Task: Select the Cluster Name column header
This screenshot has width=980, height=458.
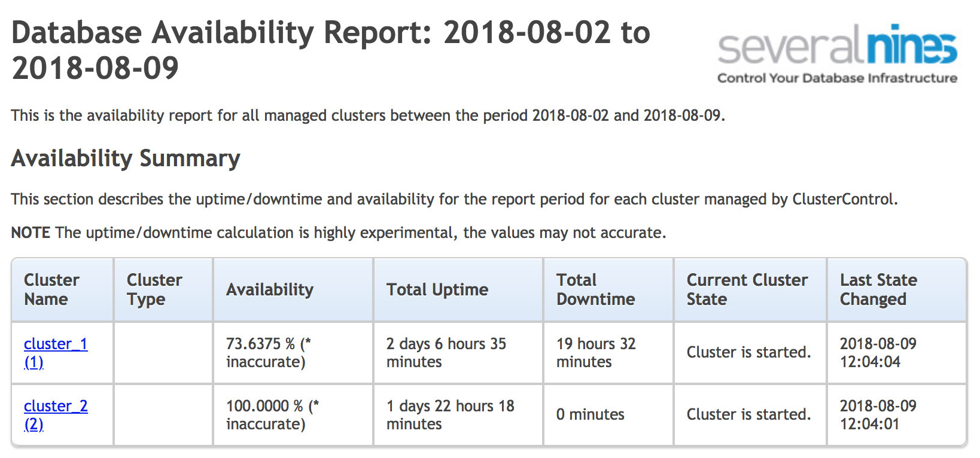Action: pyautogui.click(x=62, y=290)
